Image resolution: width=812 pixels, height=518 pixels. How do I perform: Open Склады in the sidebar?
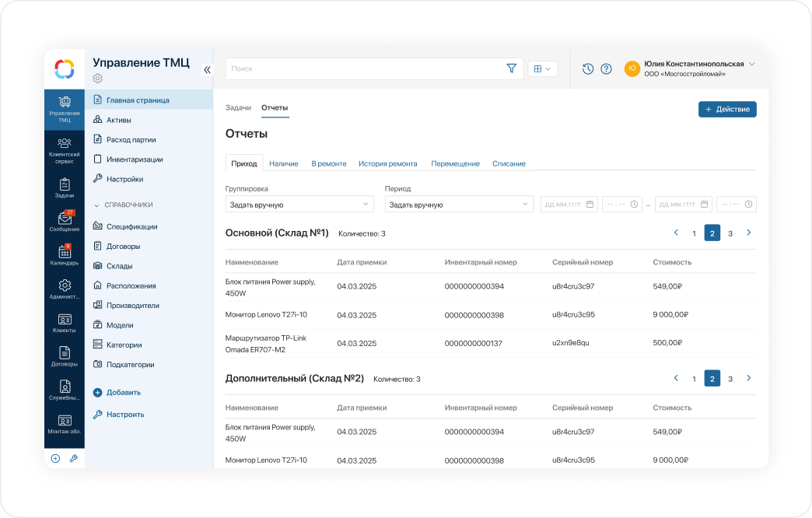(119, 266)
